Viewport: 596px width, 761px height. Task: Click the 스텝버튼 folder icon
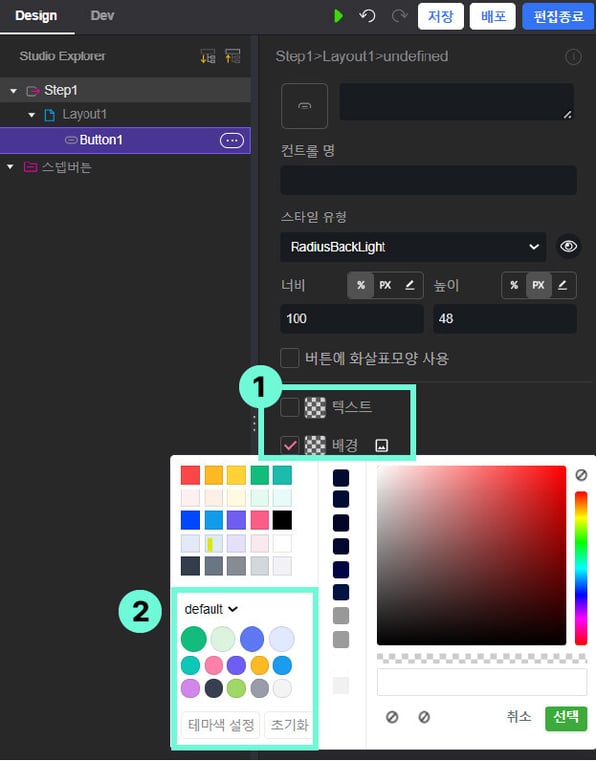pos(31,167)
